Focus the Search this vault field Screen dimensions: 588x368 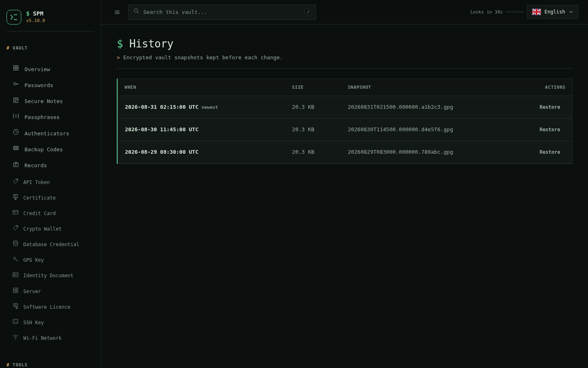222,12
